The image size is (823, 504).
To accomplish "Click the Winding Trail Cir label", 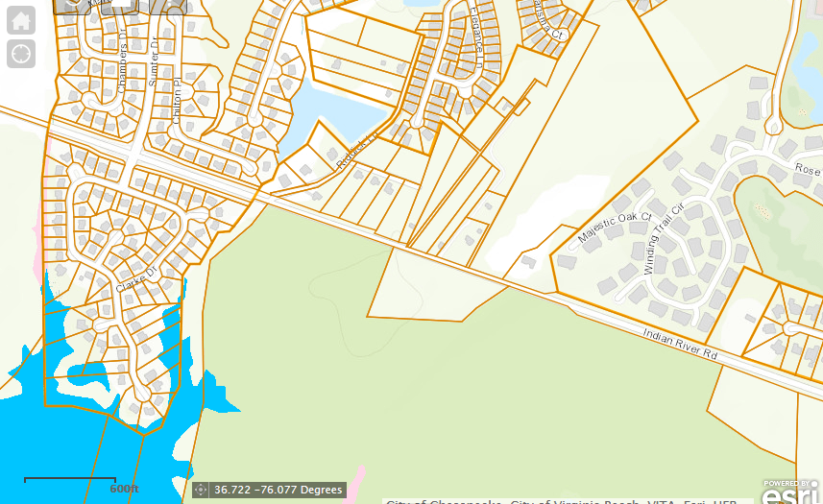I will click(663, 239).
